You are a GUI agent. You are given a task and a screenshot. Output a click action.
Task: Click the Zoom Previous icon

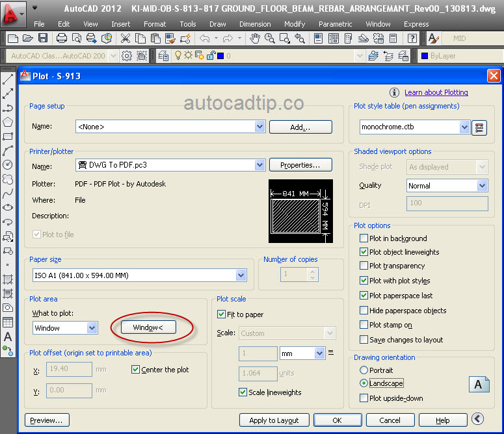coord(300,38)
